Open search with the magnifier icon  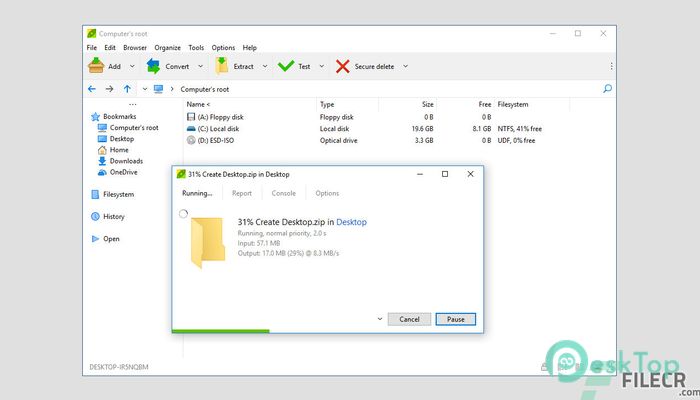click(x=607, y=88)
